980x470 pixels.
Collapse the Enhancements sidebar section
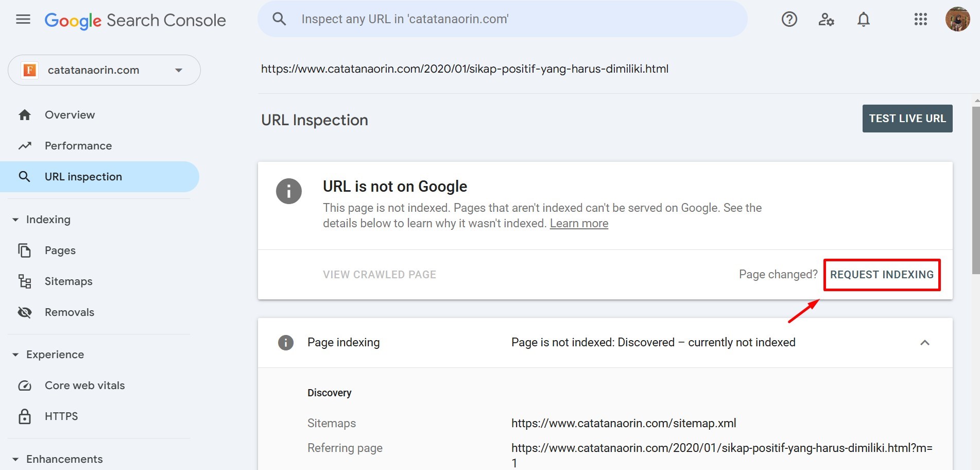coord(15,460)
